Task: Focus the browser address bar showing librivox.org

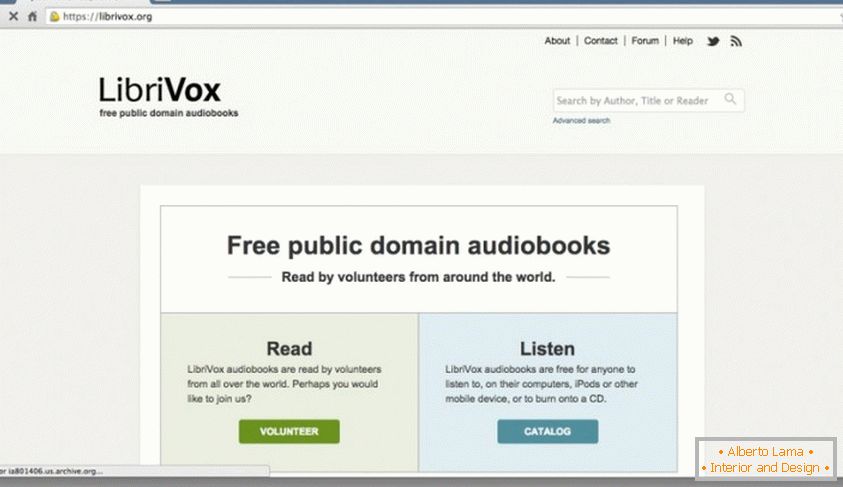Action: coord(444,17)
